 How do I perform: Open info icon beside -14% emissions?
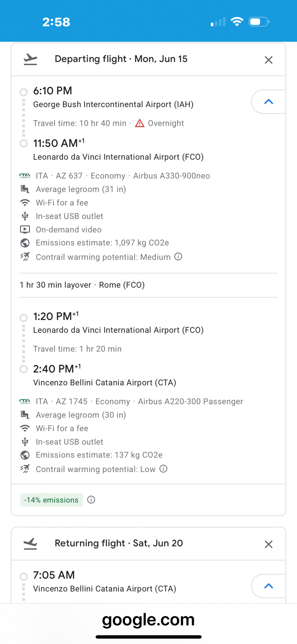(x=91, y=500)
